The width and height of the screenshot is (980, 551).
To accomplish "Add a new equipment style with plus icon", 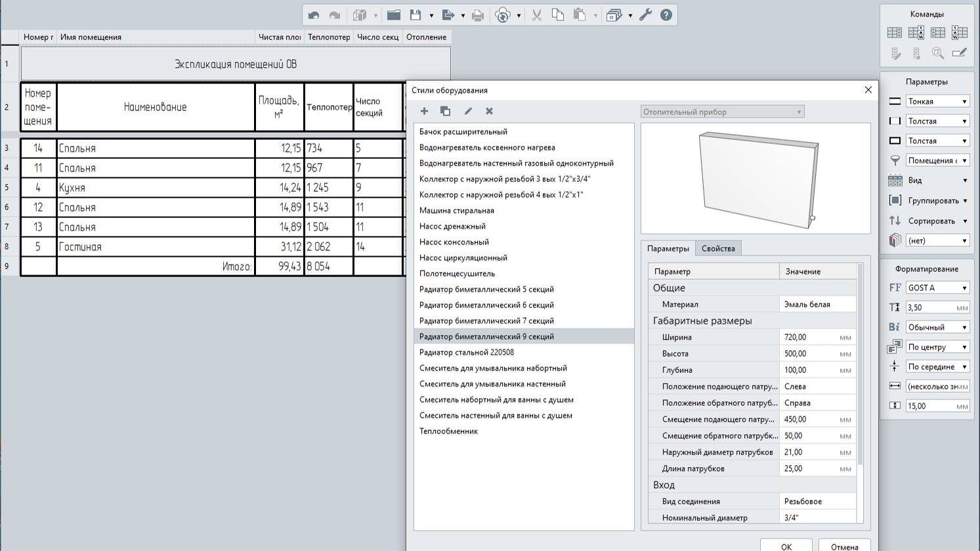I will (424, 111).
